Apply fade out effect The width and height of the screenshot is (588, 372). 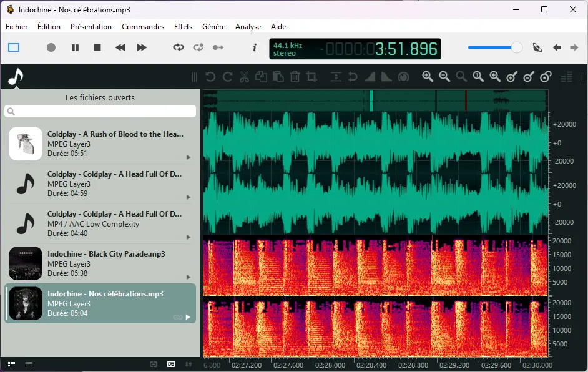pos(386,77)
